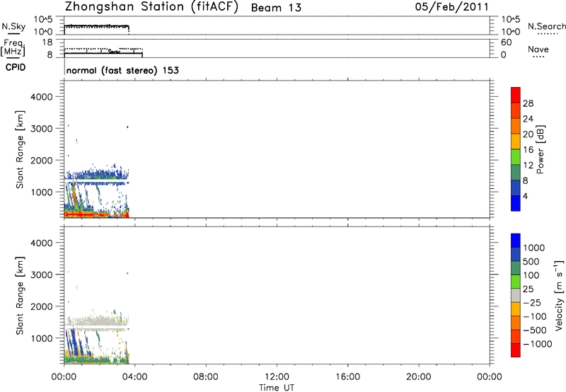Viewport: 566px width, 392px height.
Task: Pick the Velocity colorbar segment between 100 and 500
Action: tap(516, 268)
